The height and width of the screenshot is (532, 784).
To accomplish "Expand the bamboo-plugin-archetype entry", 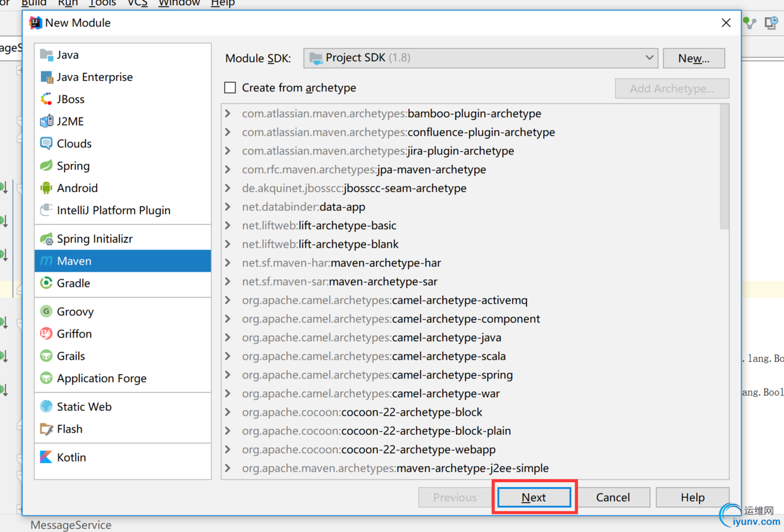I will 228,114.
